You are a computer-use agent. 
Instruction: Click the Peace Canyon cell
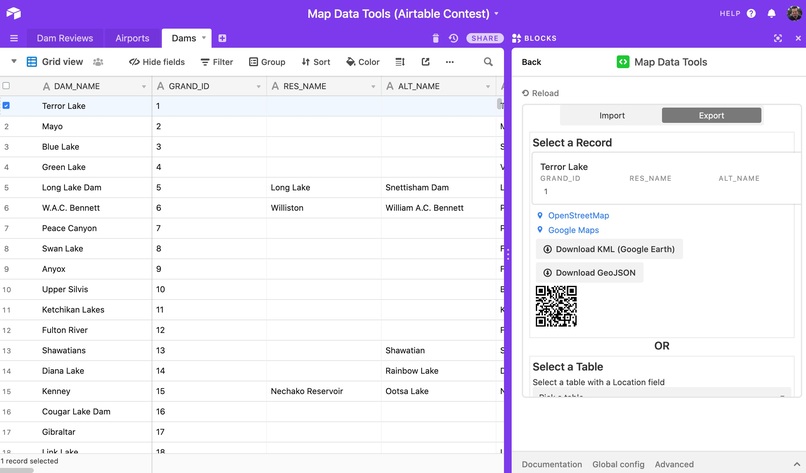click(x=69, y=228)
